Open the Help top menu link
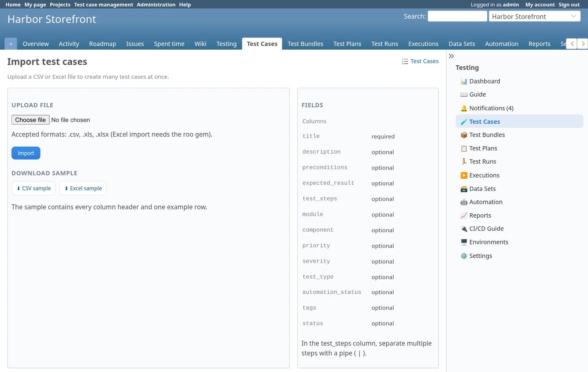 pos(185,4)
